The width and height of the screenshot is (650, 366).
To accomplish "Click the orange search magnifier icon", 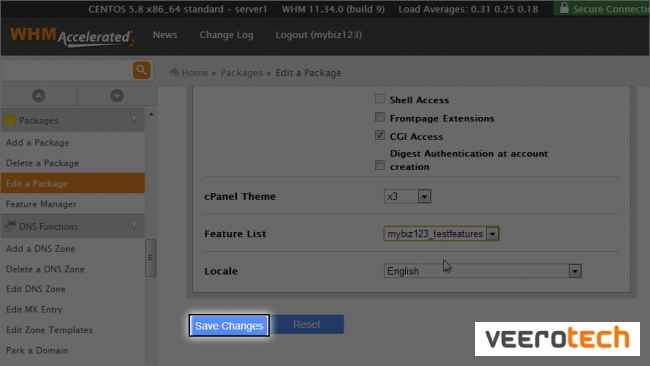I will 141,70.
